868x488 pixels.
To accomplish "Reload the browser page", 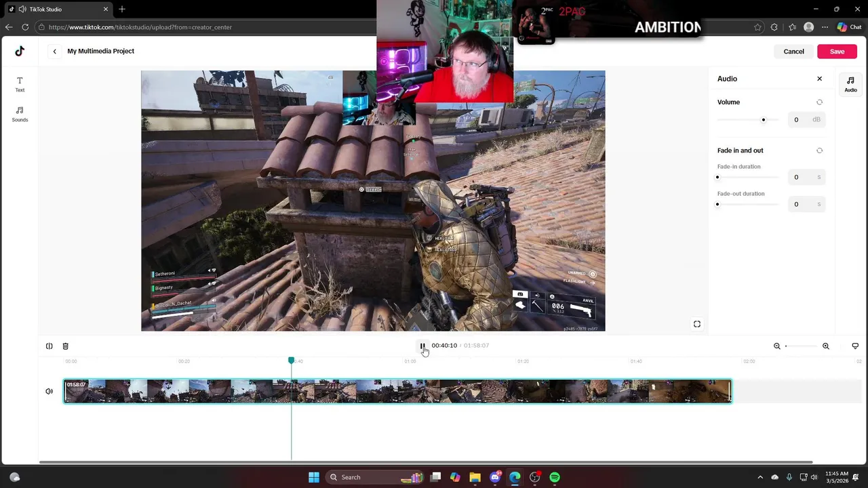I will (25, 27).
